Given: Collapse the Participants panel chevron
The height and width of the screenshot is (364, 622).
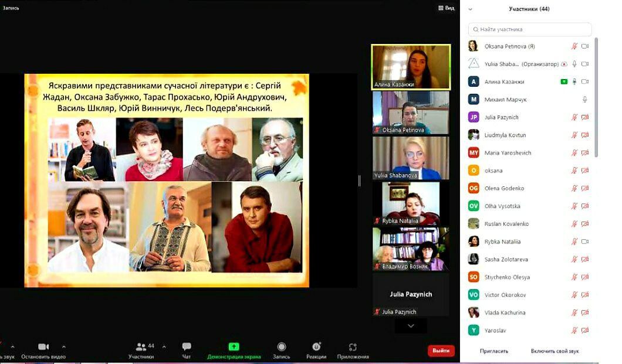Looking at the screenshot, I should point(471,9).
